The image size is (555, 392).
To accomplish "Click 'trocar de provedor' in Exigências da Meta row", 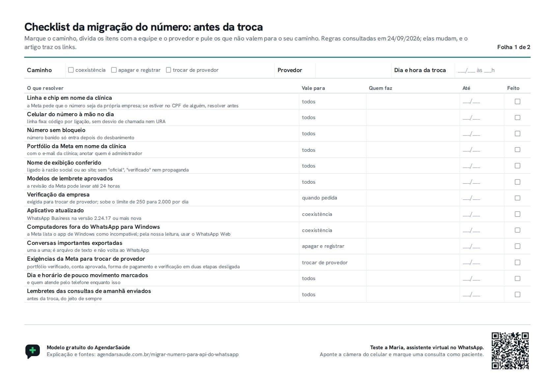I will (x=325, y=262).
